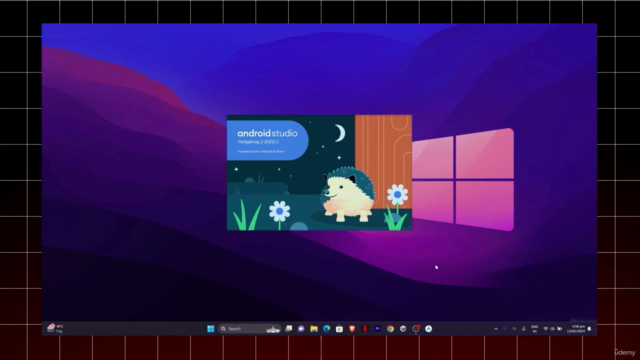Open the white cube app on taskbar
The width and height of the screenshot is (640, 360).
pyautogui.click(x=403, y=329)
